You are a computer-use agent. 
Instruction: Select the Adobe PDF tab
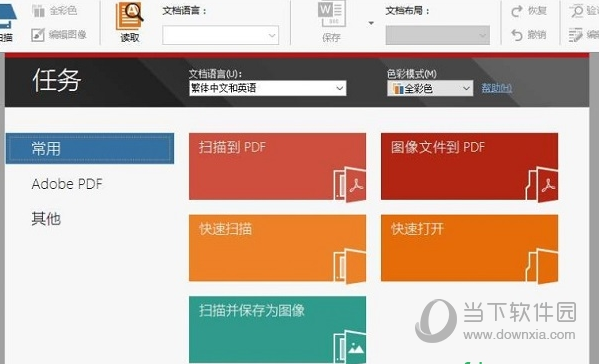pos(67,184)
